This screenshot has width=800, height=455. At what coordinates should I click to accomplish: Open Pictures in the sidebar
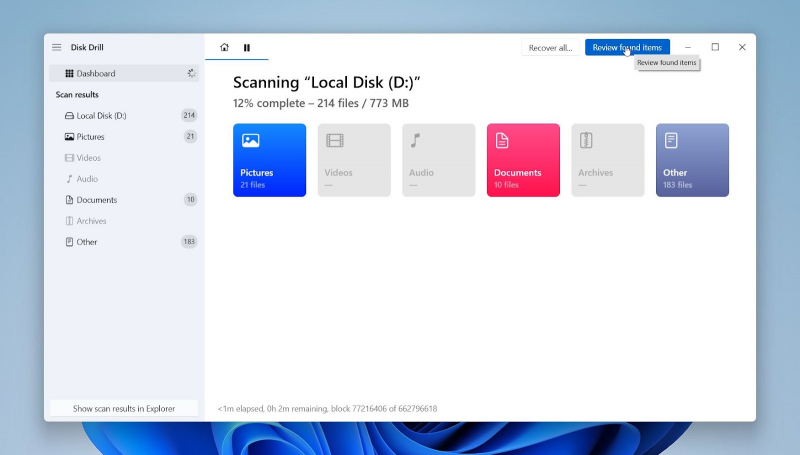tap(124, 137)
